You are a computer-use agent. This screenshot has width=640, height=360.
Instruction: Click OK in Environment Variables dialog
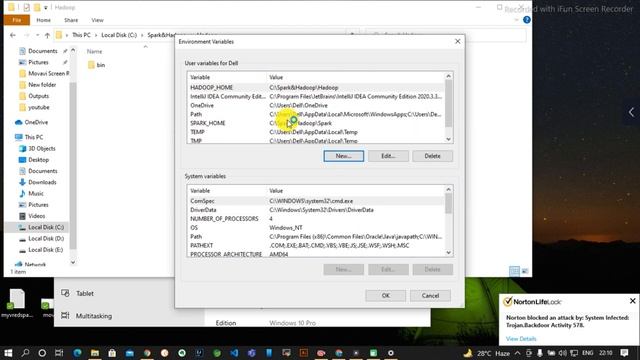(386, 296)
